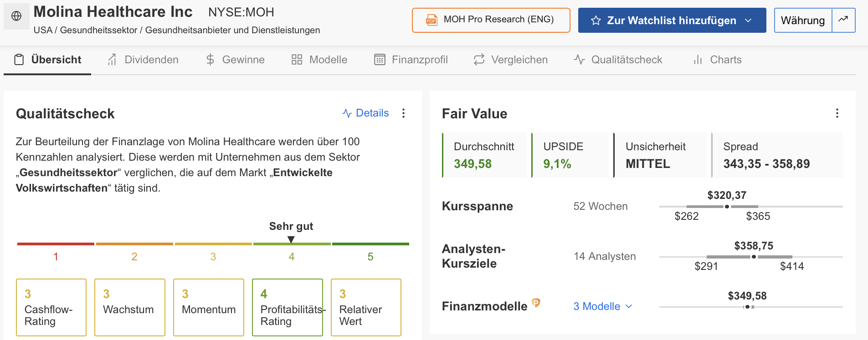Click the UPSIDE 9,1% value box
The width and height of the screenshot is (868, 340).
click(x=570, y=155)
